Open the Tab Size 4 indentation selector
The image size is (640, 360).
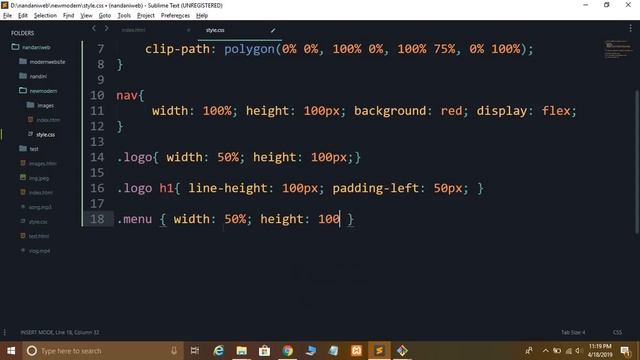pos(573,332)
